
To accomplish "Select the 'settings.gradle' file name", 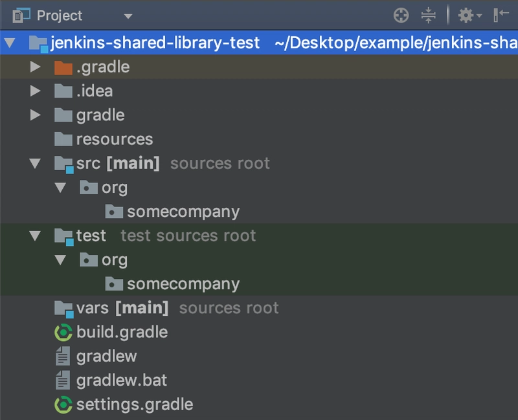I will click(x=135, y=404).
